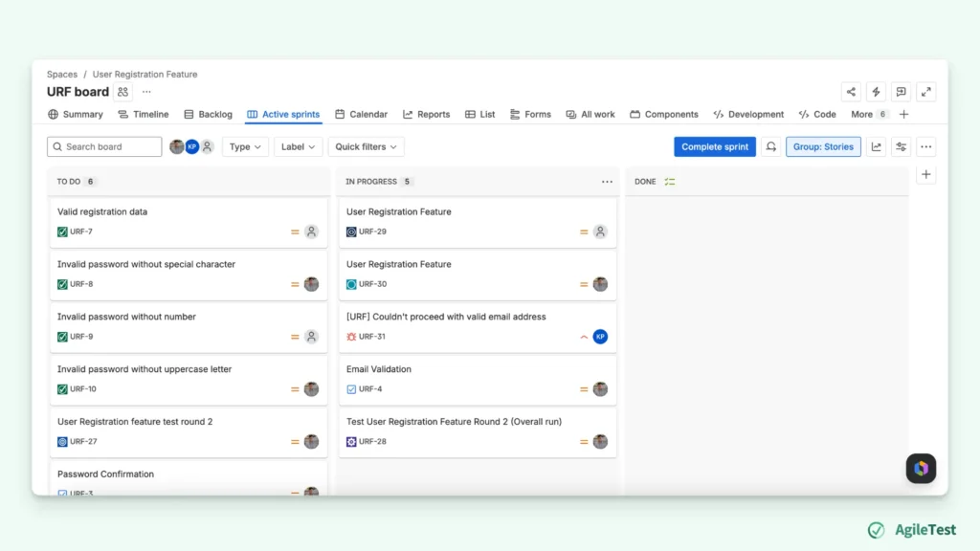
Task: Click priority icon on URF-31 card
Action: click(x=584, y=337)
